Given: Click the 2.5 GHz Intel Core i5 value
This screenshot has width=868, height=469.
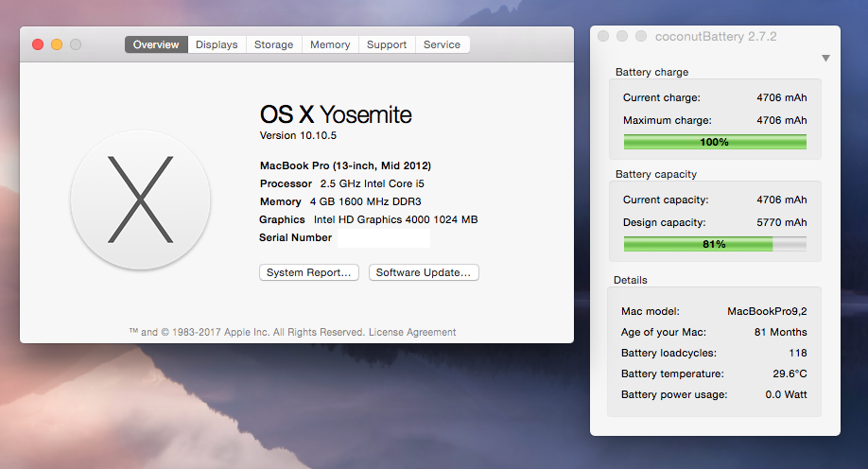Looking at the screenshot, I should pos(372,183).
